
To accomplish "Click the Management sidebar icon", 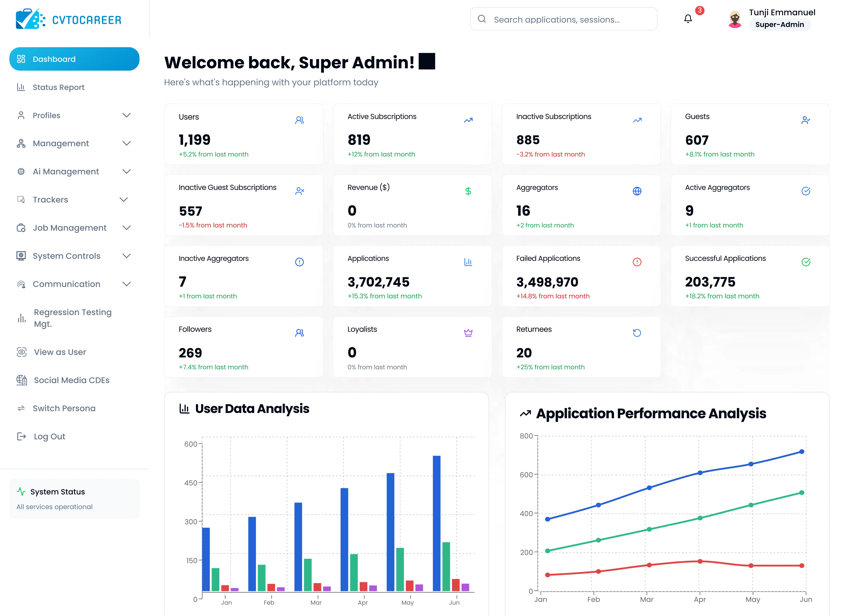I will coord(21,143).
